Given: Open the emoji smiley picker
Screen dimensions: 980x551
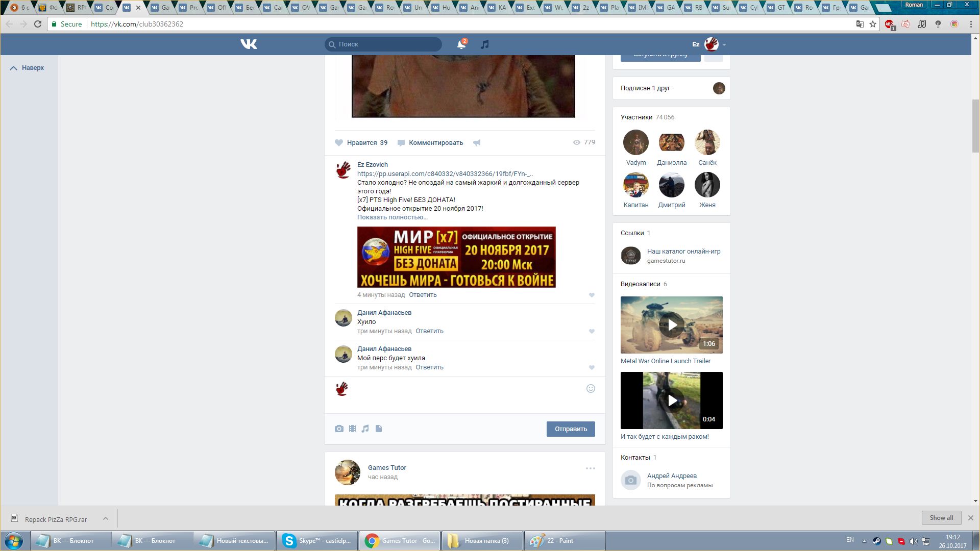Looking at the screenshot, I should coord(591,389).
